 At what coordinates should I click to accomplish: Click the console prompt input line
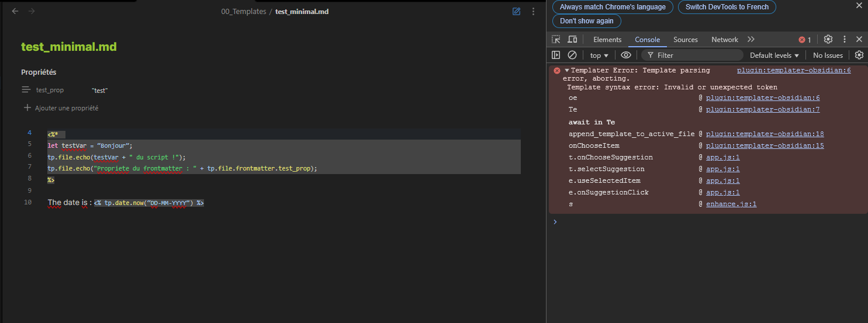tap(707, 222)
